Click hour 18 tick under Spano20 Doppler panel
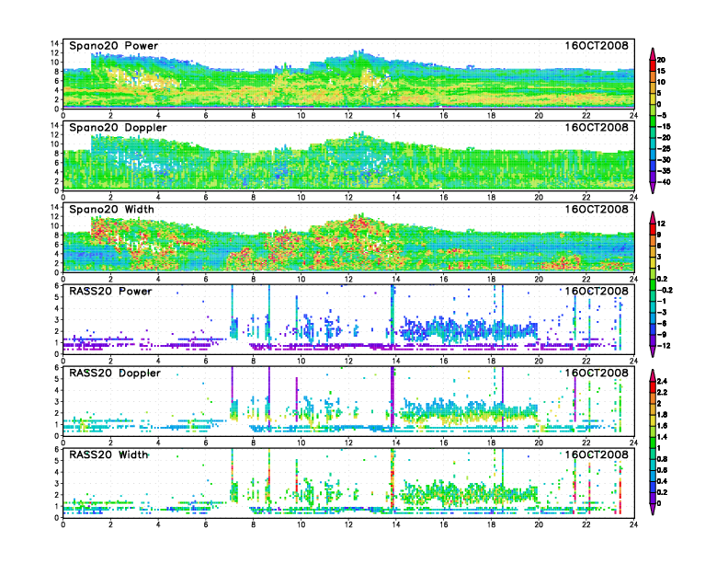The height and width of the screenshot is (563, 728). [x=491, y=198]
